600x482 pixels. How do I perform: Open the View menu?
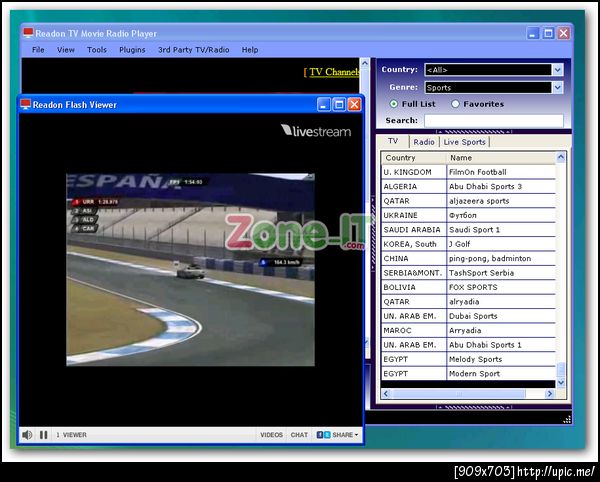66,50
